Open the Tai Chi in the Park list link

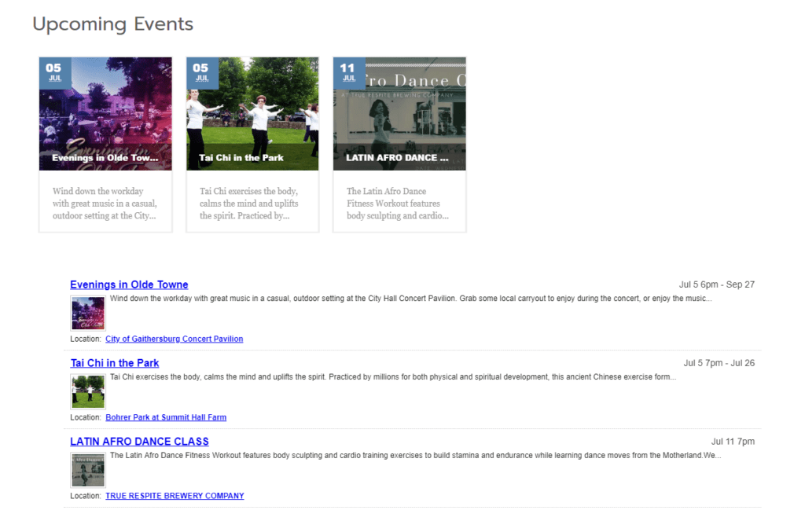[115, 363]
